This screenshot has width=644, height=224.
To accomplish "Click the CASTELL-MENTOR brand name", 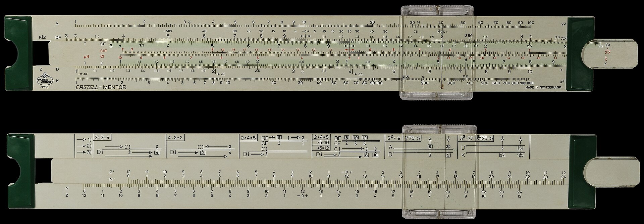I will tap(101, 87).
